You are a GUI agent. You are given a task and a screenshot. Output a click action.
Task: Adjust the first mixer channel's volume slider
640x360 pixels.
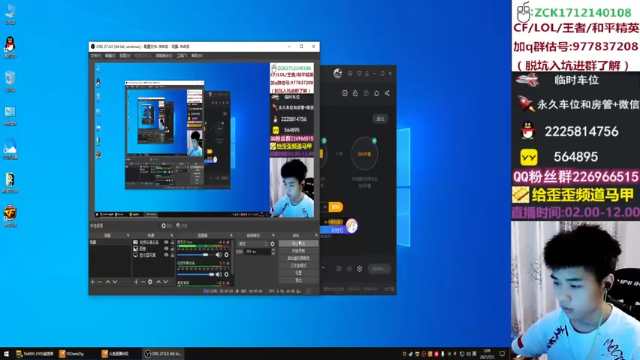tap(196, 255)
